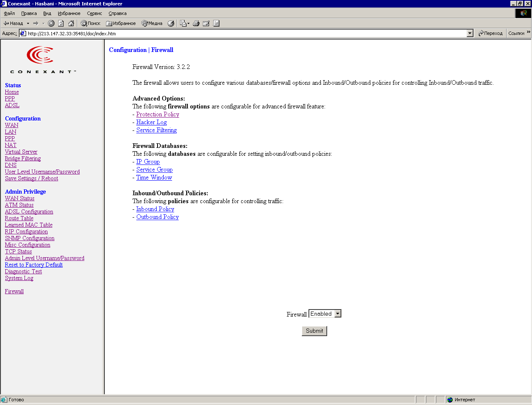Open the Bridge Filtering link
Image resolution: width=532 pixels, height=405 pixels.
(23, 158)
